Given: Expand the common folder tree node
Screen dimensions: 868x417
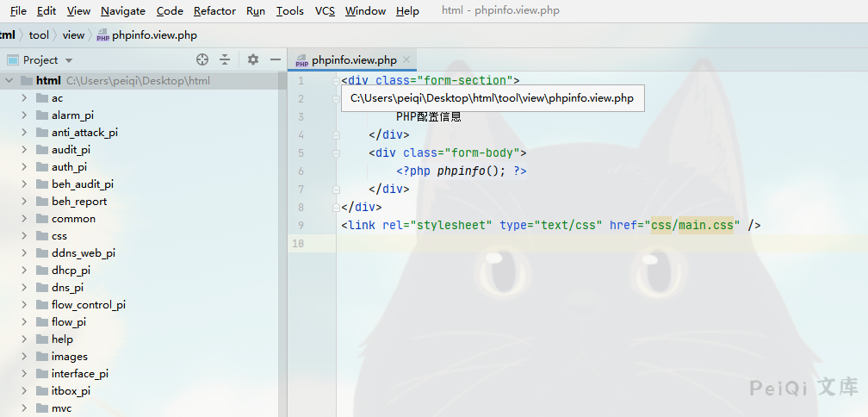Looking at the screenshot, I should 25,219.
